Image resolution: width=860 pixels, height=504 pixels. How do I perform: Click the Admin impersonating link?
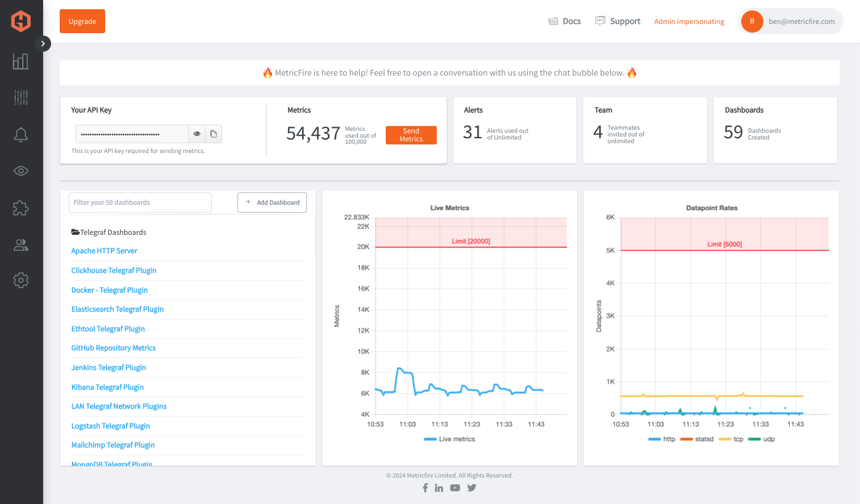click(x=689, y=22)
